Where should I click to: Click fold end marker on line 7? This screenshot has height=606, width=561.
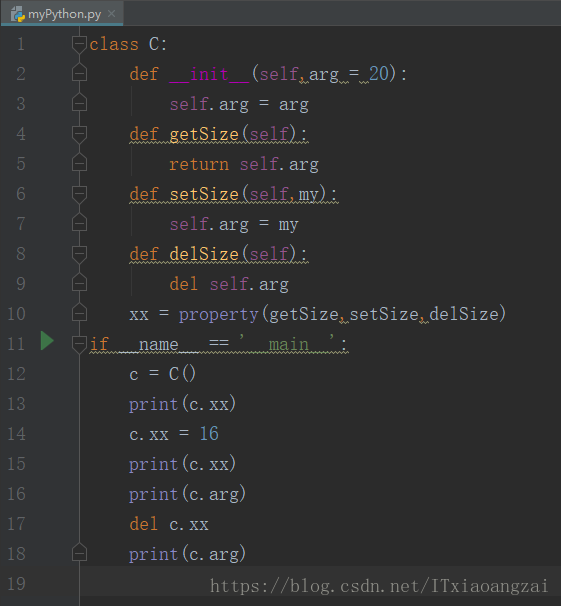(x=79, y=222)
